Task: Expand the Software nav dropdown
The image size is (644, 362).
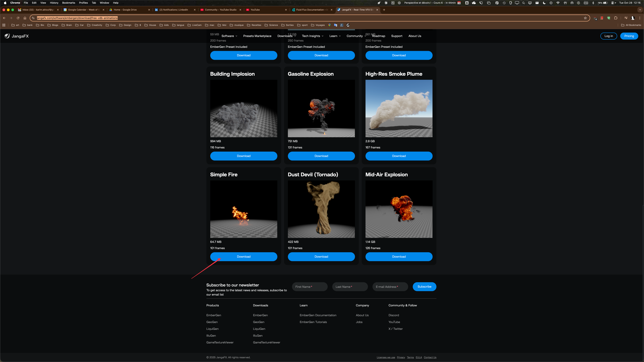Action: (229, 36)
